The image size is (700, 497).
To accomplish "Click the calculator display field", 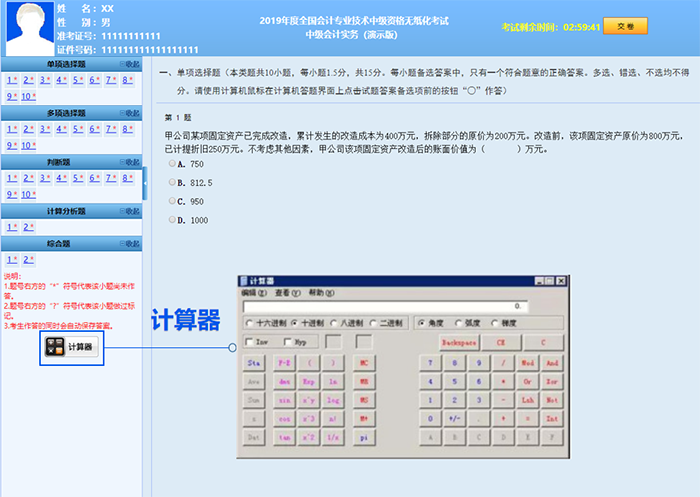I will tap(385, 306).
